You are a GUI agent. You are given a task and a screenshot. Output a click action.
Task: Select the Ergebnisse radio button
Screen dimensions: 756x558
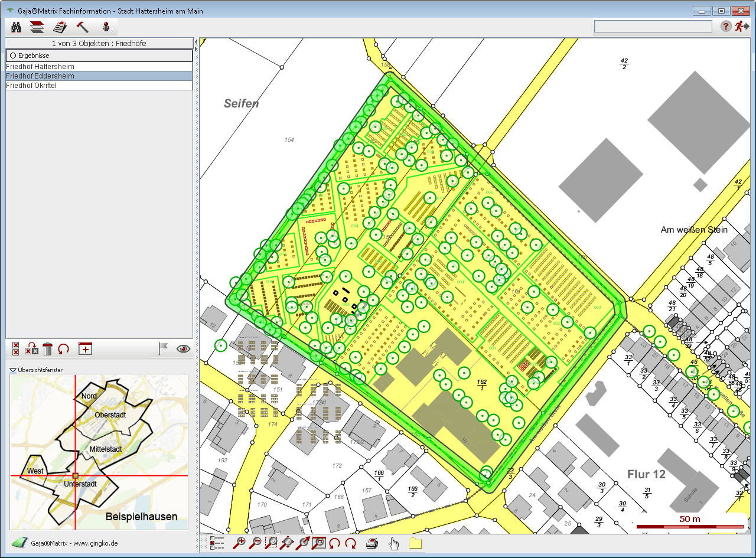click(12, 56)
